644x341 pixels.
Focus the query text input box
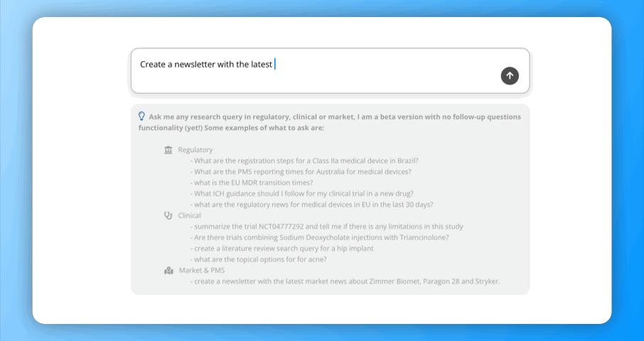coord(331,71)
